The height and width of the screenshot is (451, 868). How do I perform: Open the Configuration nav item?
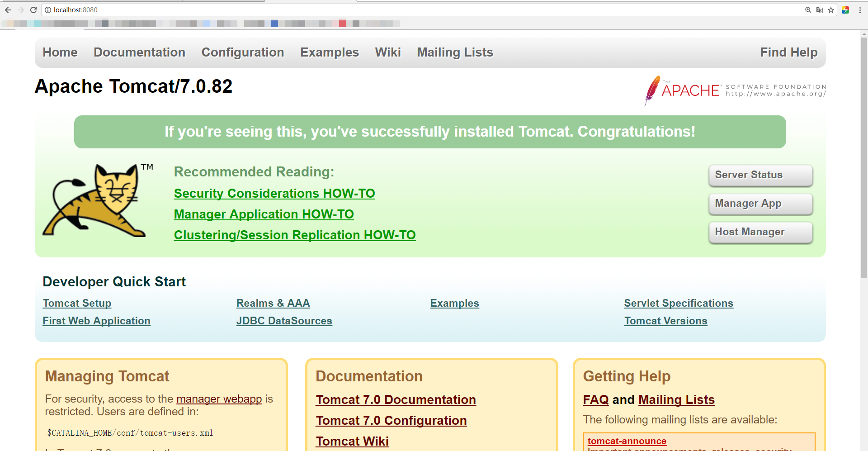point(243,52)
